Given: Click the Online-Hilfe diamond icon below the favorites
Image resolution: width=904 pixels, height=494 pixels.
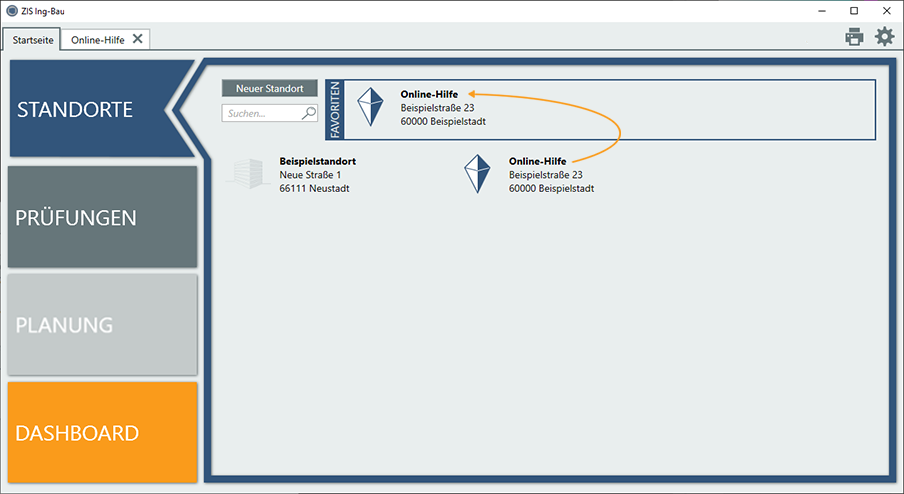Looking at the screenshot, I should (477, 174).
